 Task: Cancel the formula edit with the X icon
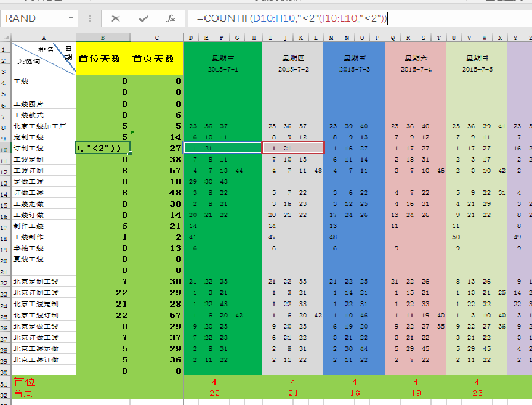(115, 18)
